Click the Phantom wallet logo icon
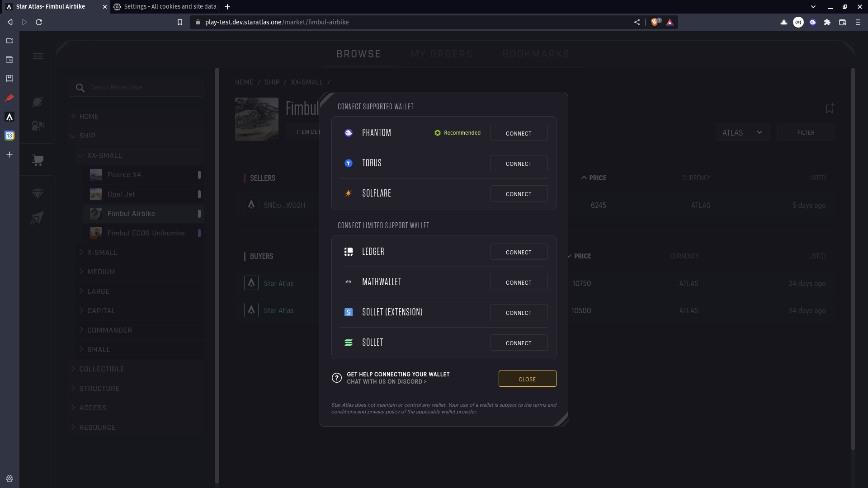 tap(349, 133)
